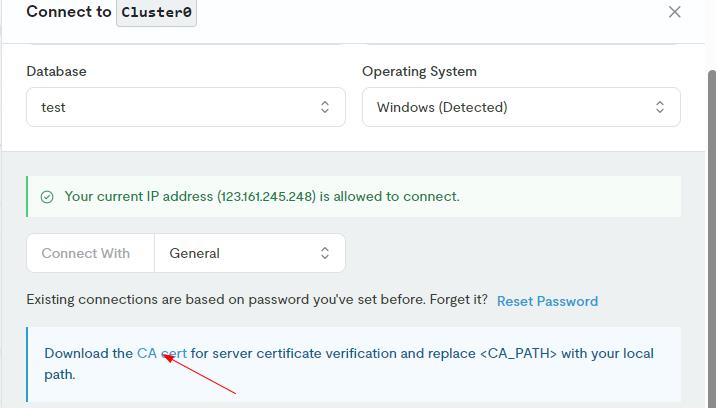The height and width of the screenshot is (408, 716).
Task: Click the IP address 123.161.245.248 text
Action: [x=266, y=196]
